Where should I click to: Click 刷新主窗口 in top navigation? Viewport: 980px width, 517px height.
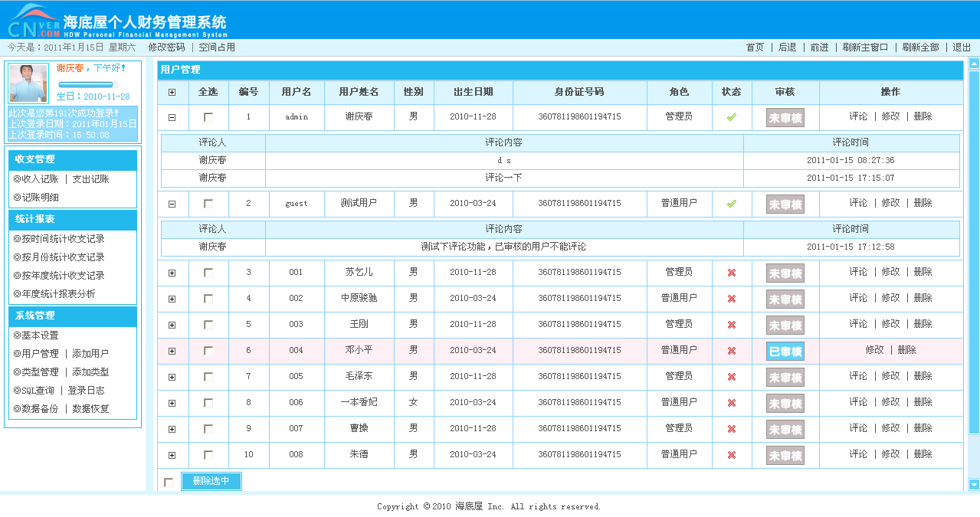(865, 47)
